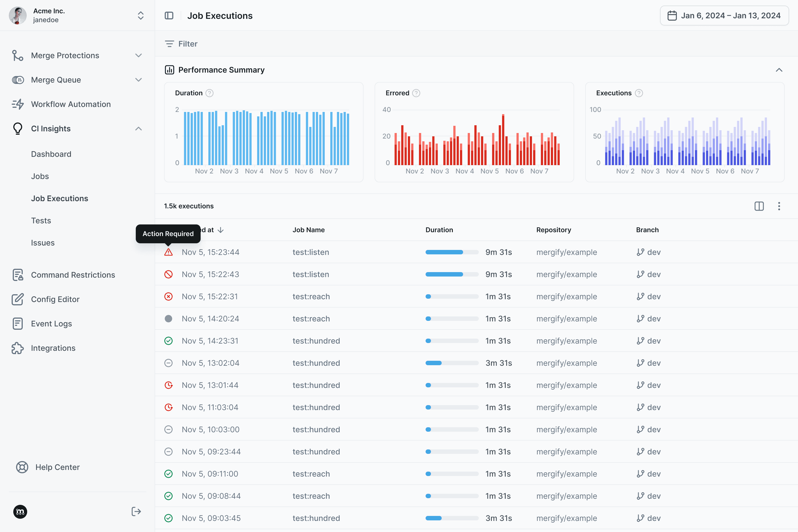This screenshot has height=532, width=798.
Task: Click the Config Editor pencil icon
Action: (18, 299)
